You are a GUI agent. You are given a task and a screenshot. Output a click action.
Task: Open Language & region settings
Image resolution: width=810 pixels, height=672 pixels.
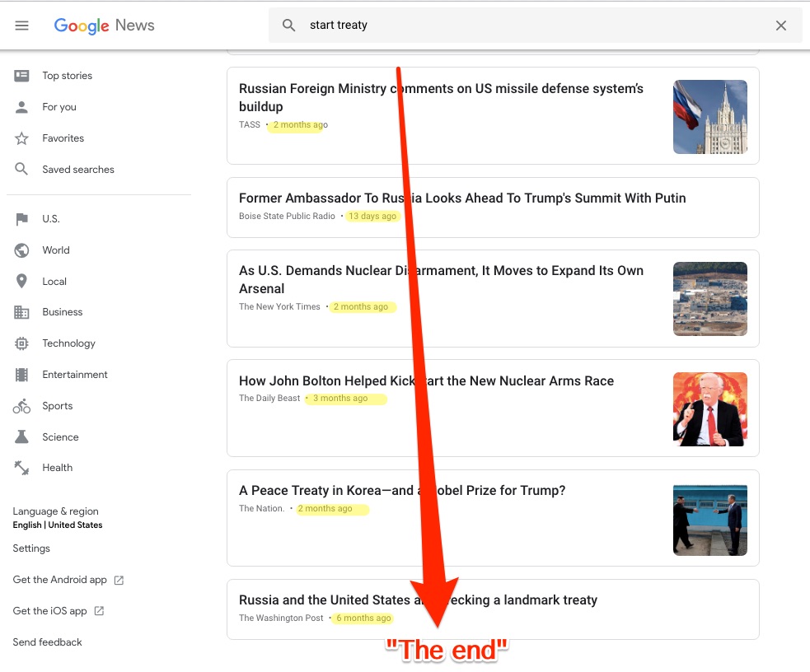pos(58,518)
